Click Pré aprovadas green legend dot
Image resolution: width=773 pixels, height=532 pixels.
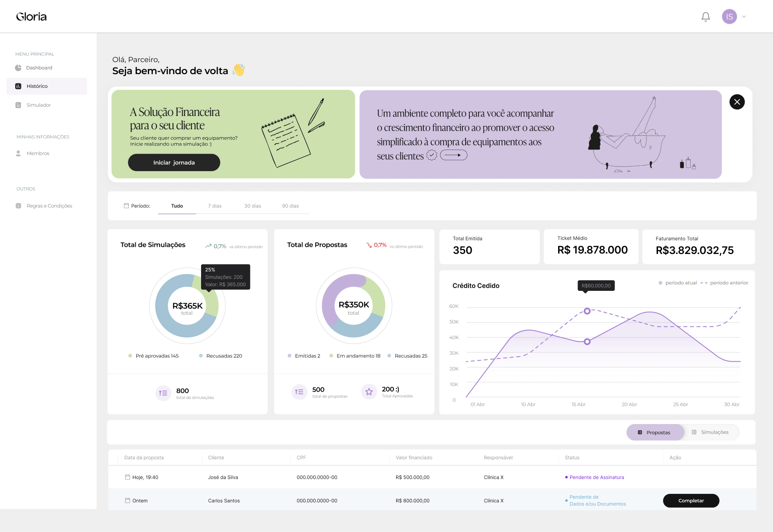130,356
